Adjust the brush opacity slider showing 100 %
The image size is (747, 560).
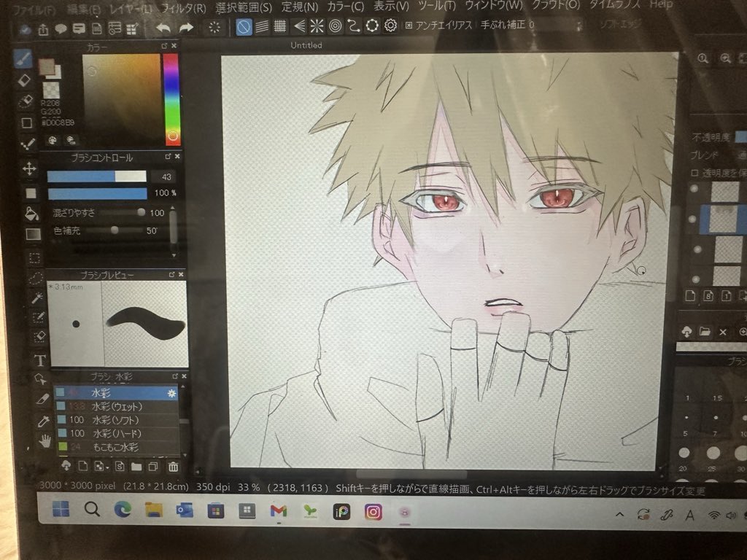click(97, 193)
